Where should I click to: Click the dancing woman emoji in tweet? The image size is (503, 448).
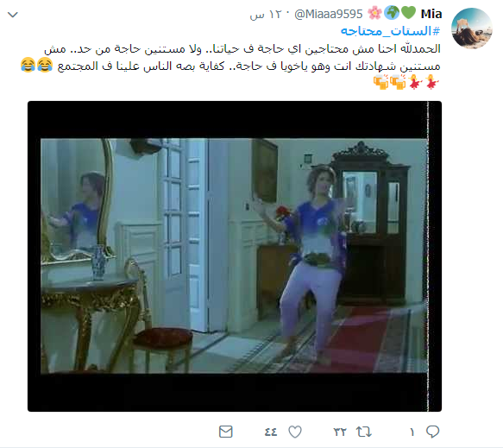pyautogui.click(x=424, y=82)
